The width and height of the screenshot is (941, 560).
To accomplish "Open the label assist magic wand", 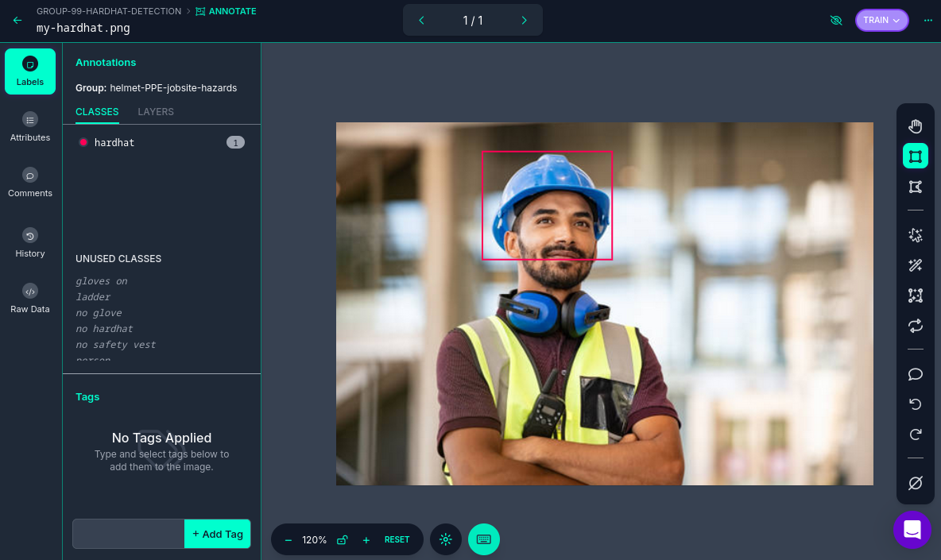I will [x=916, y=265].
